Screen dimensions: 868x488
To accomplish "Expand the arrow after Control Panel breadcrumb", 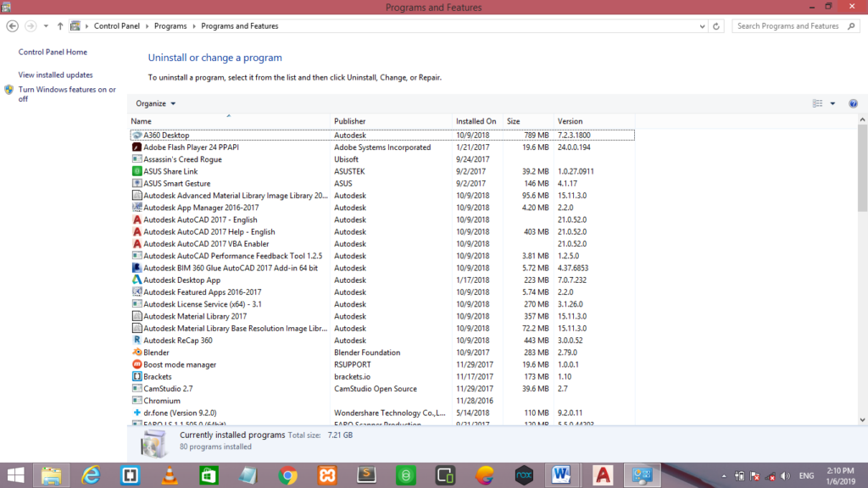I will (x=147, y=26).
